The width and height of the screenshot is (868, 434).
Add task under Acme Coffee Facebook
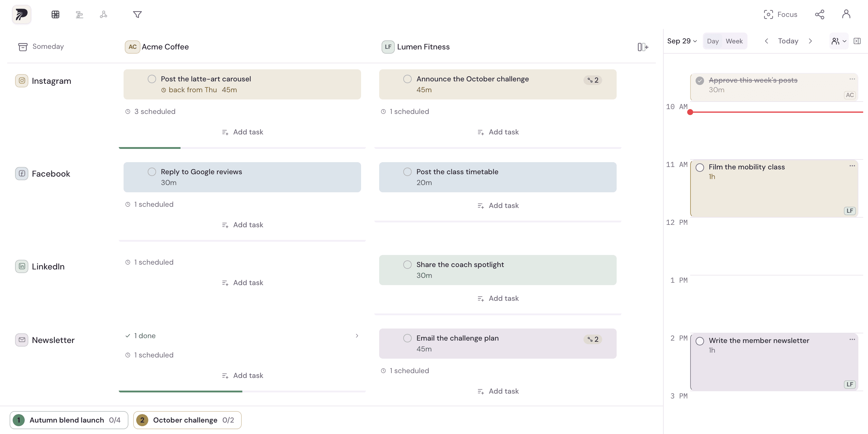pyautogui.click(x=242, y=225)
